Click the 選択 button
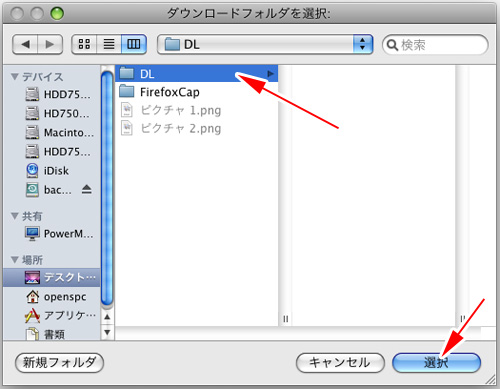This screenshot has height=389, width=500. (x=436, y=363)
